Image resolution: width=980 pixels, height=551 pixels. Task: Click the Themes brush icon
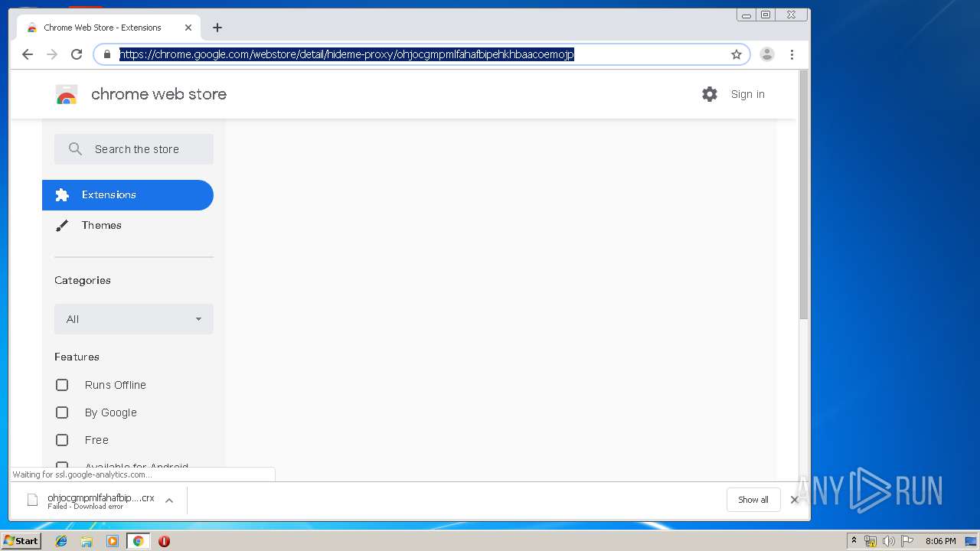[62, 226]
